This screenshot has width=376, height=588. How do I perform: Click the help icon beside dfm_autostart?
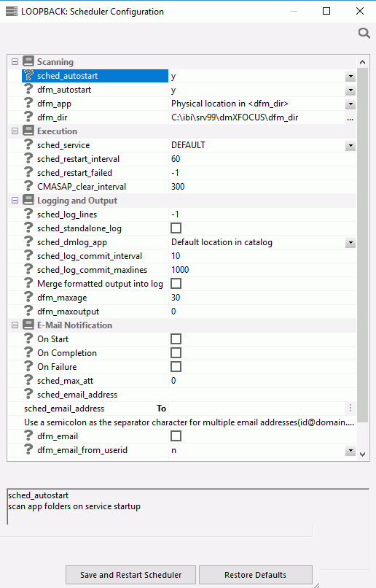point(28,89)
